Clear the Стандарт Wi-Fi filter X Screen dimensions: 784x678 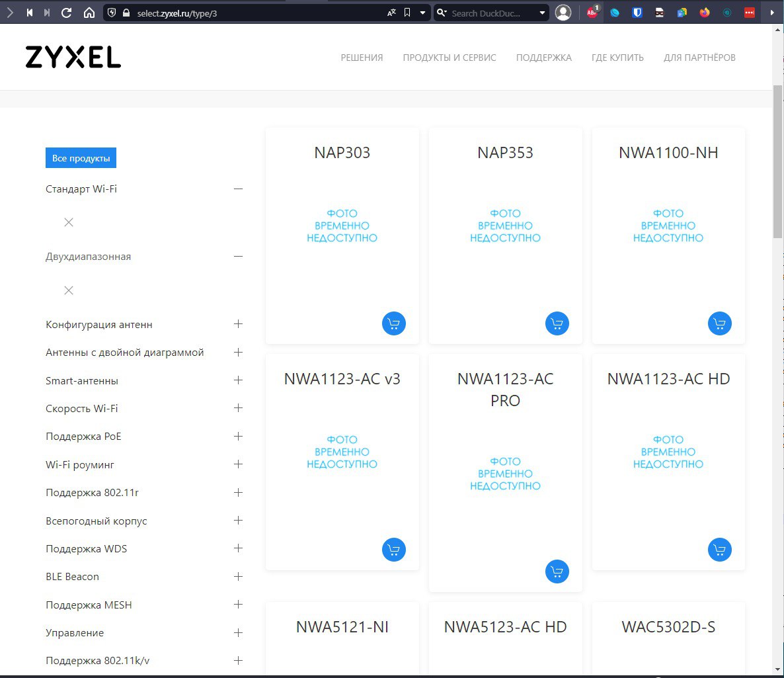(x=69, y=222)
